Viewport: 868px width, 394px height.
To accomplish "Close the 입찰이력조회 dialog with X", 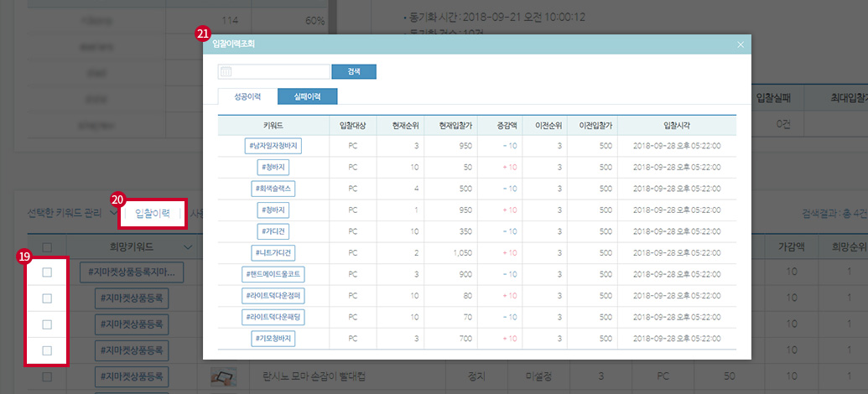I will click(x=741, y=44).
